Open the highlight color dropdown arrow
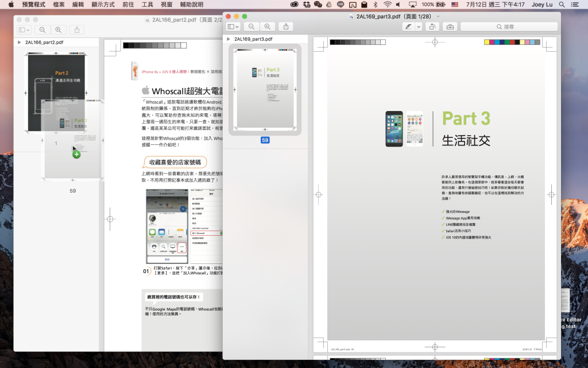Screen dimensions: 588x368 [419, 26]
